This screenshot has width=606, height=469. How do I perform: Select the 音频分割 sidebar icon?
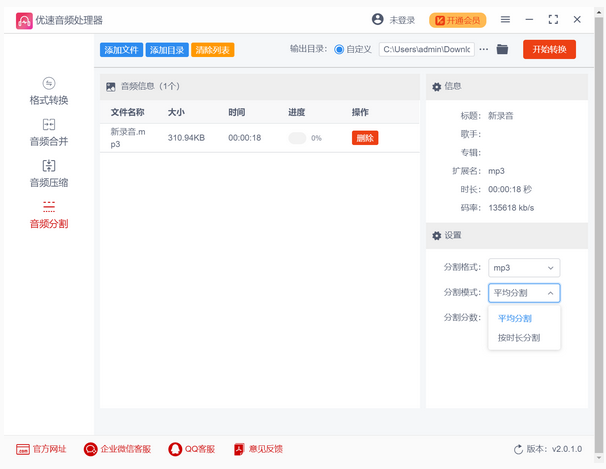[x=49, y=207]
